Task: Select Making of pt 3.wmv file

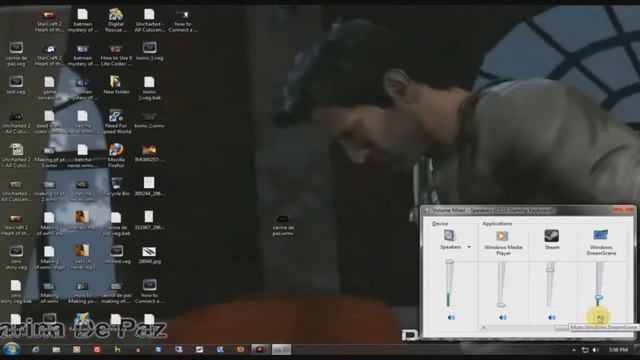Action: 49,156
